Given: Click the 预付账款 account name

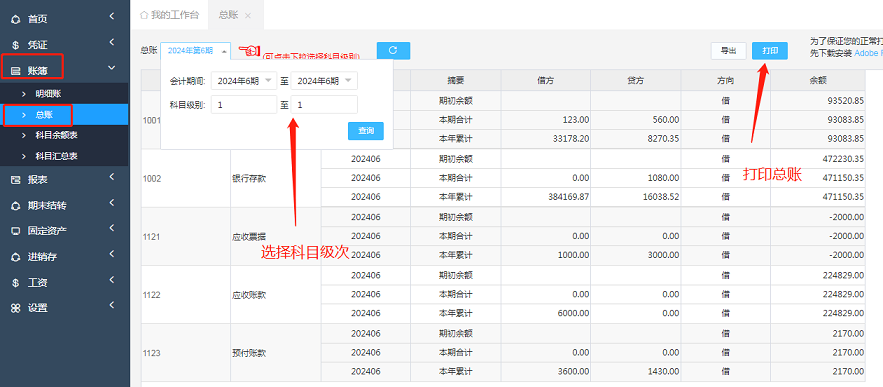Looking at the screenshot, I should click(249, 353).
